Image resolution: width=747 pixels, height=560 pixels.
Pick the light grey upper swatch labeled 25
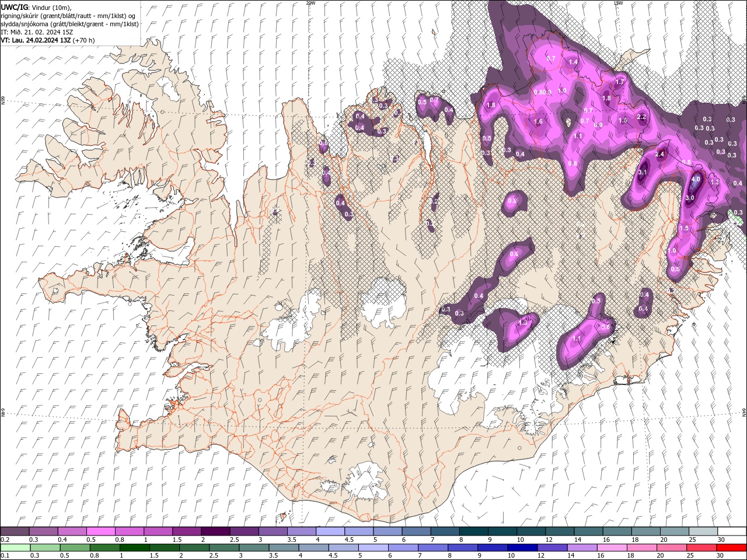point(703,531)
